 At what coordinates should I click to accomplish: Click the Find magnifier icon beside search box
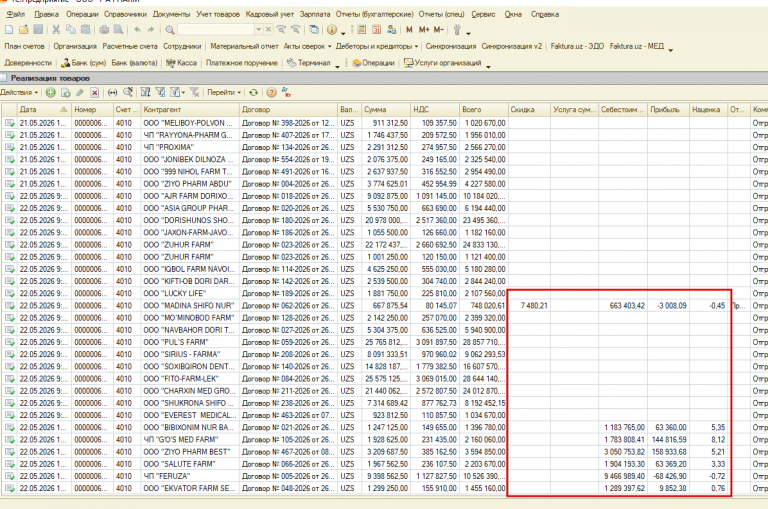pyautogui.click(x=170, y=30)
